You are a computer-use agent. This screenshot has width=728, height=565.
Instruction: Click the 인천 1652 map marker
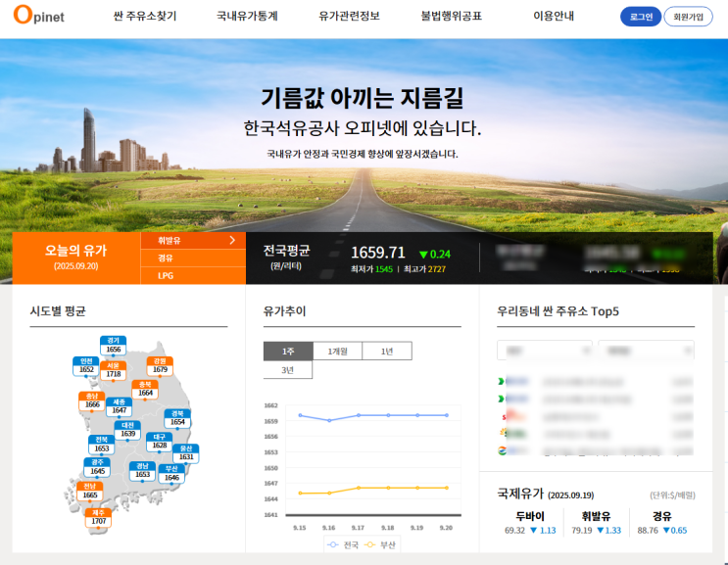tap(86, 365)
